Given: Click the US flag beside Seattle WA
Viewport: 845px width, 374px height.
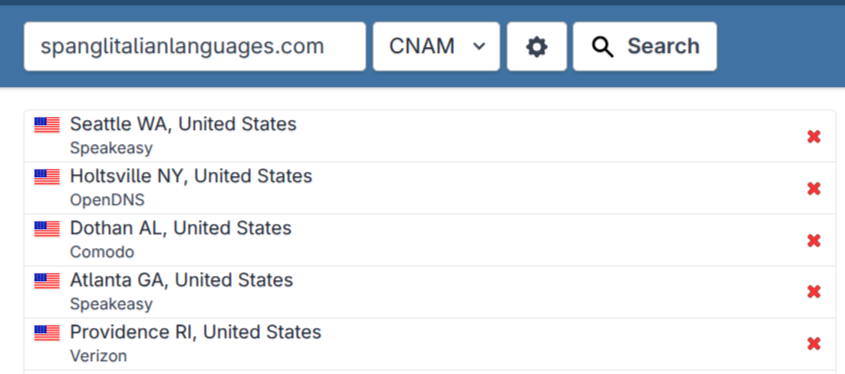Looking at the screenshot, I should [x=47, y=125].
